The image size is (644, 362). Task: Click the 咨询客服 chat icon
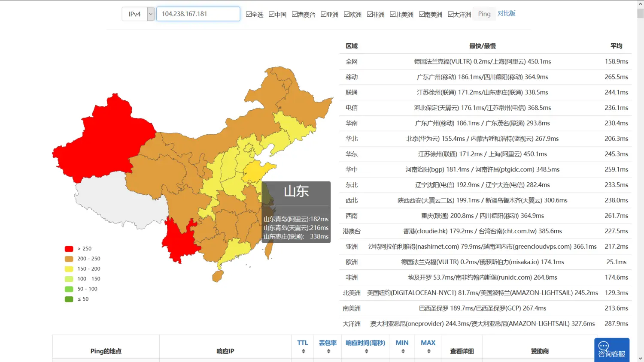pos(611,350)
